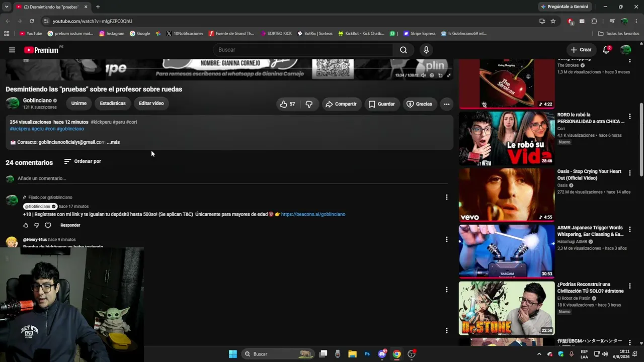644x362 pixels.
Task: Open the RORO le robó video thumbnail
Action: 507,138
